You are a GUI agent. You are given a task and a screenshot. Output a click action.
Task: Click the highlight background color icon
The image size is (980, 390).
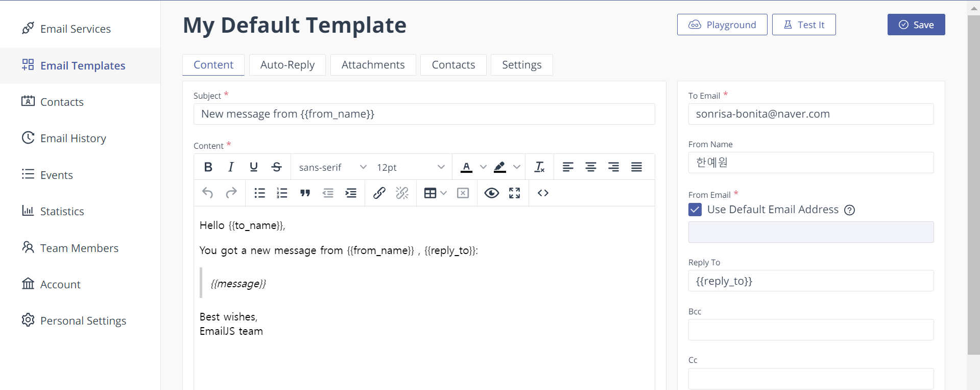coord(500,167)
